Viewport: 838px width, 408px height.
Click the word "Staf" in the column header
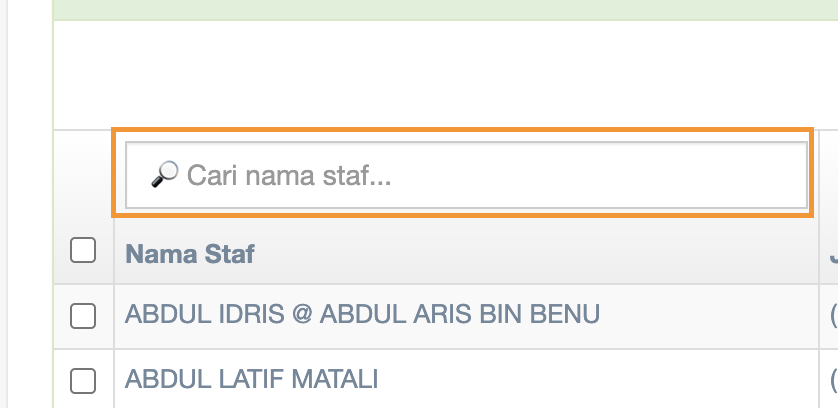(230, 254)
